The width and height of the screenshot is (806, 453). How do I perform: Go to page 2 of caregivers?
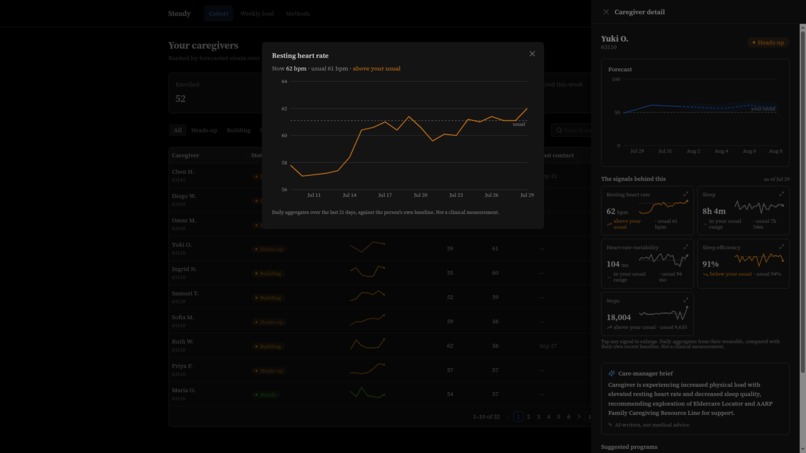[x=528, y=416]
